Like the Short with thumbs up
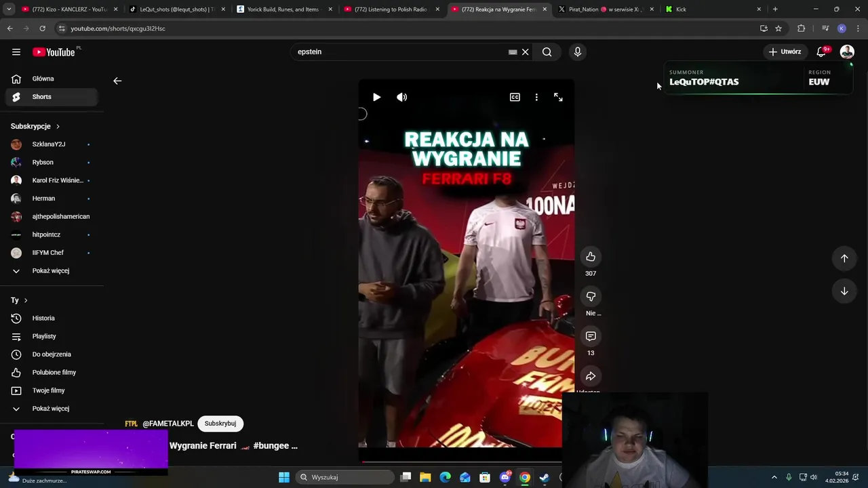Screen dimensions: 868x488 click(x=591, y=257)
